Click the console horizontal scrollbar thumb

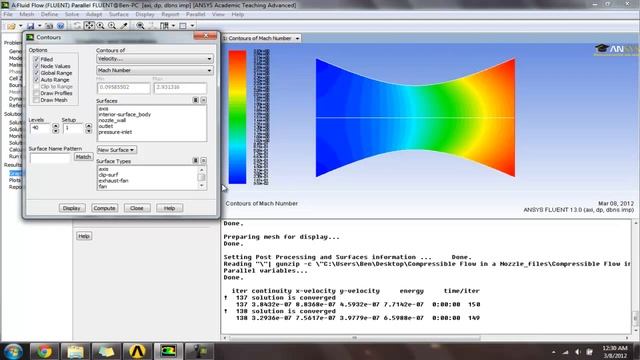355,338
